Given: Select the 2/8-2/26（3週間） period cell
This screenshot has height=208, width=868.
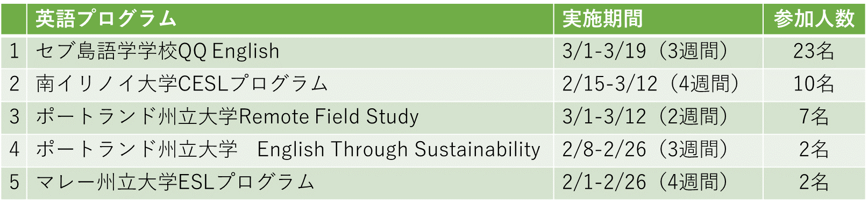Looking at the screenshot, I should point(658,150).
